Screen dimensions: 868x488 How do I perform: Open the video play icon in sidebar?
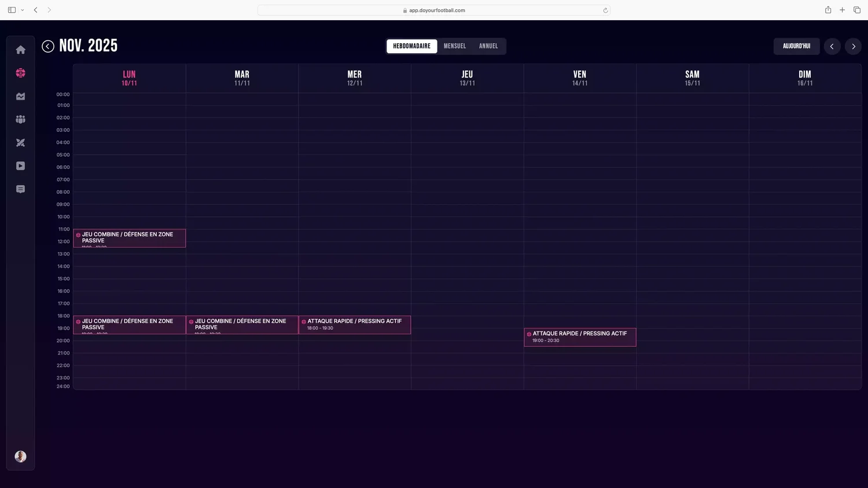pyautogui.click(x=21, y=166)
